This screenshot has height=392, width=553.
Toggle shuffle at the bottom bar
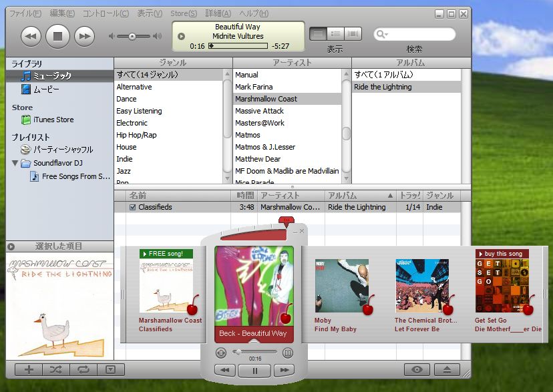pos(55,369)
